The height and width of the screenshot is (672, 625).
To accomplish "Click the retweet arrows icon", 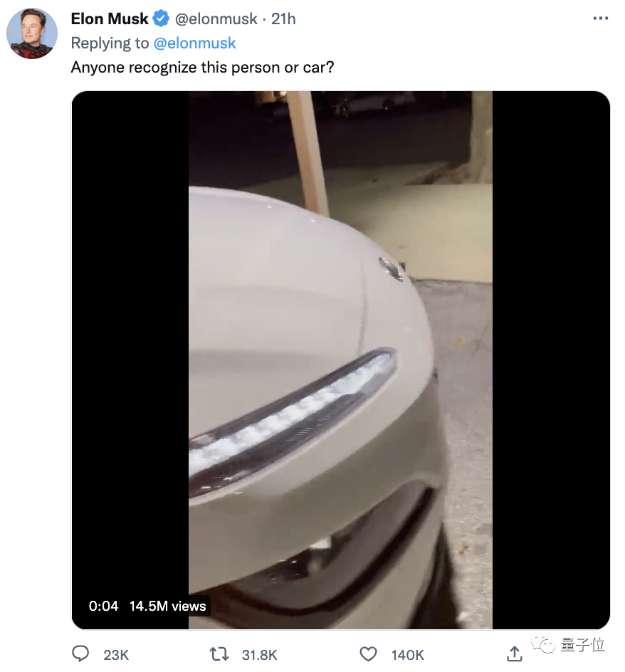I will tap(219, 654).
